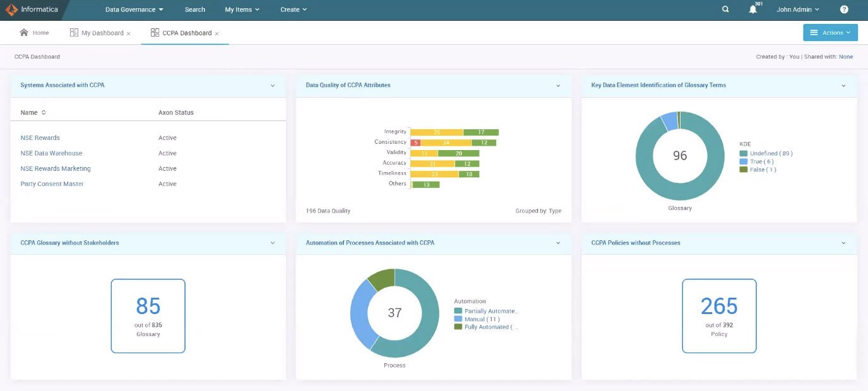Click the Grouped by: Type label
The width and height of the screenshot is (868, 391).
click(x=538, y=211)
